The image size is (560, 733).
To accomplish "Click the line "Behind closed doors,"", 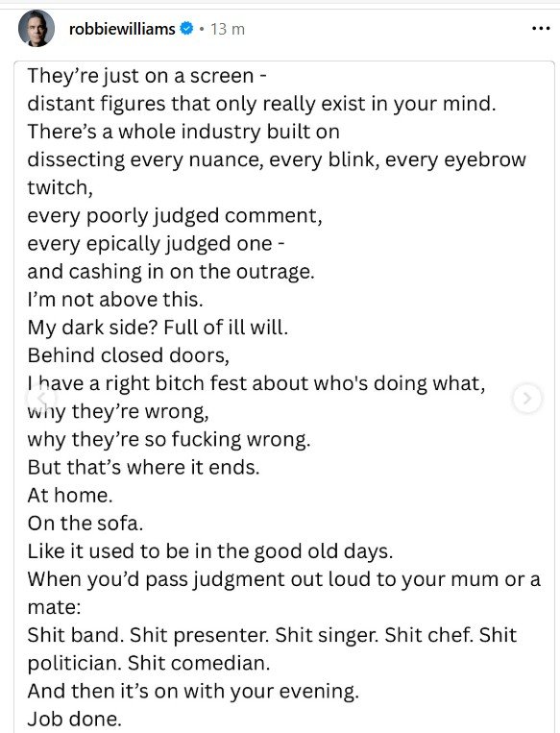I will (129, 355).
